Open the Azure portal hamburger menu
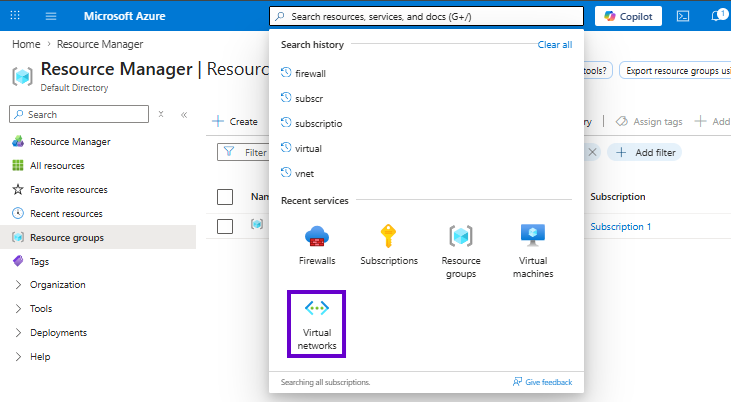 point(51,16)
